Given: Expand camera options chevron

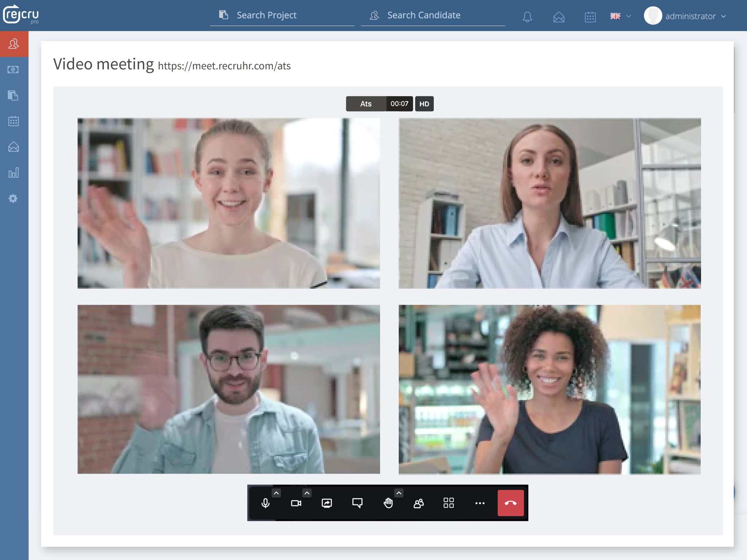Looking at the screenshot, I should point(307,493).
